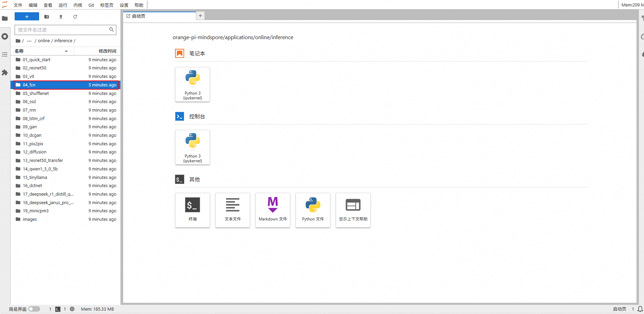Navigate to the online breadcrumb folder

[x=44, y=41]
